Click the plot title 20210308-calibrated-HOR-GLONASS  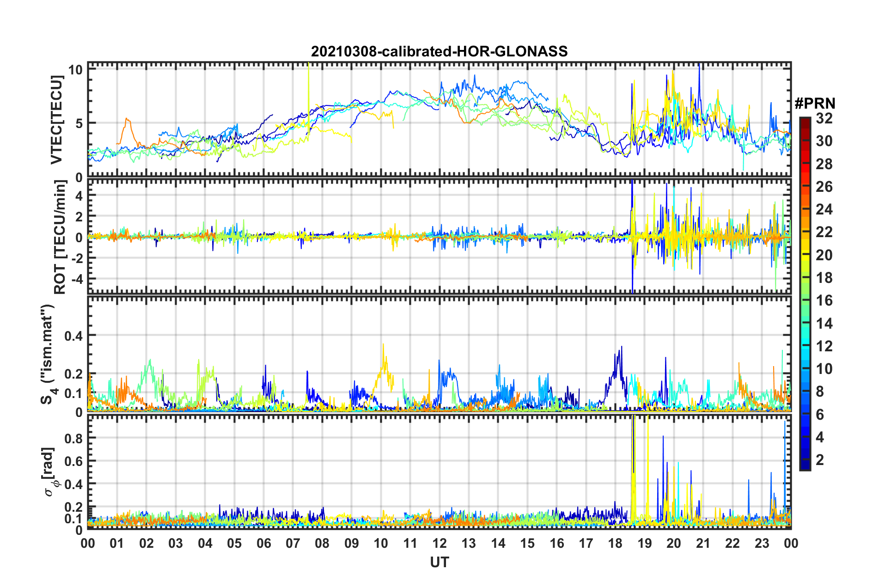coord(439,51)
